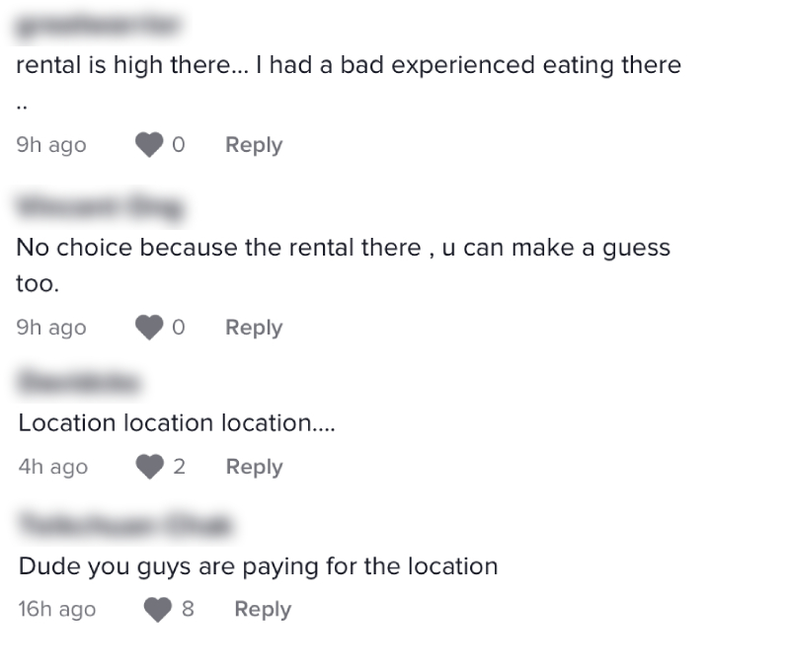Open the blurred username above 'Location location location'
790x672 pixels.
point(79,383)
